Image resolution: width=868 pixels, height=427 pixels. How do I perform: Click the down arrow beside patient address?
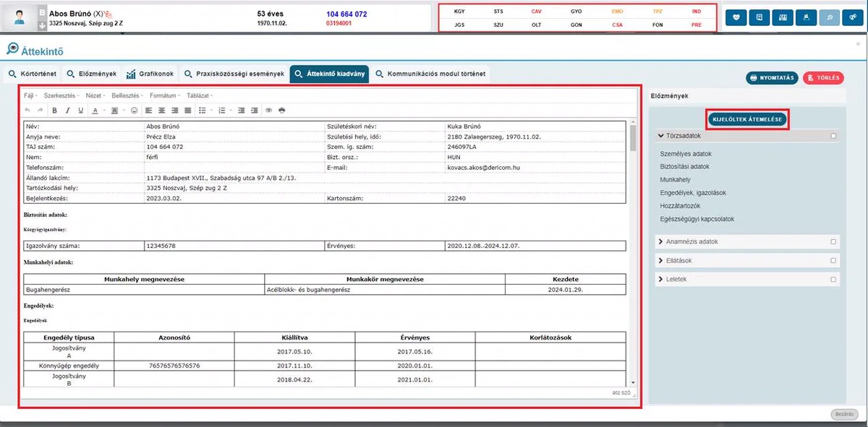point(42,25)
